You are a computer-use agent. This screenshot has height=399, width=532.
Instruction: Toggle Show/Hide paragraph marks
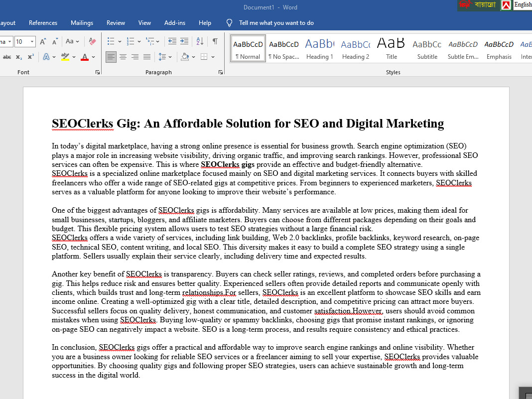[x=215, y=41]
